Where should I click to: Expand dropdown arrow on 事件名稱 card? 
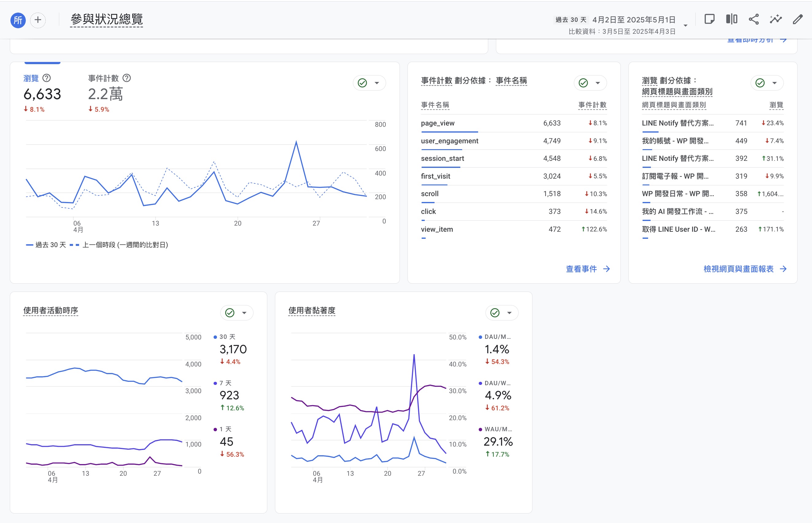(x=598, y=83)
